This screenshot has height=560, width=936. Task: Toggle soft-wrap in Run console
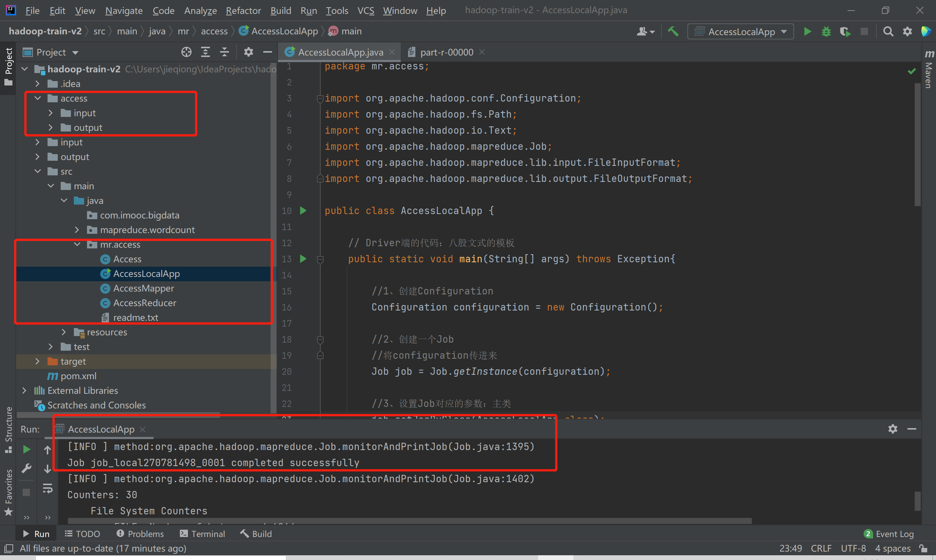tap(48, 489)
